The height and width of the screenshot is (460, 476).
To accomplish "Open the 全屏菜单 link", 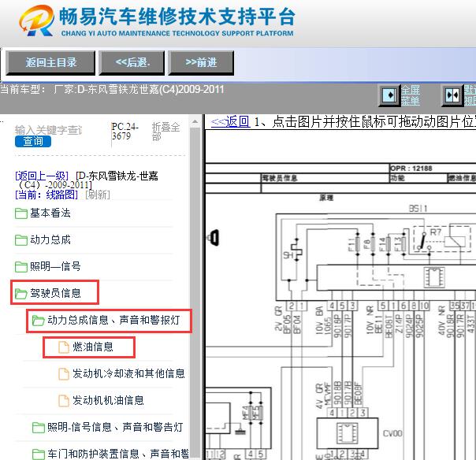I will 411,95.
